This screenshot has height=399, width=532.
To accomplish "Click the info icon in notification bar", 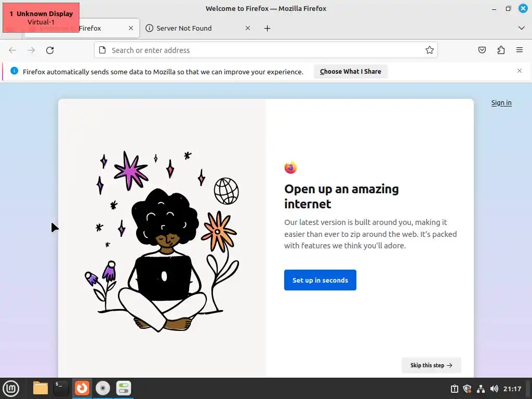I will point(14,71).
